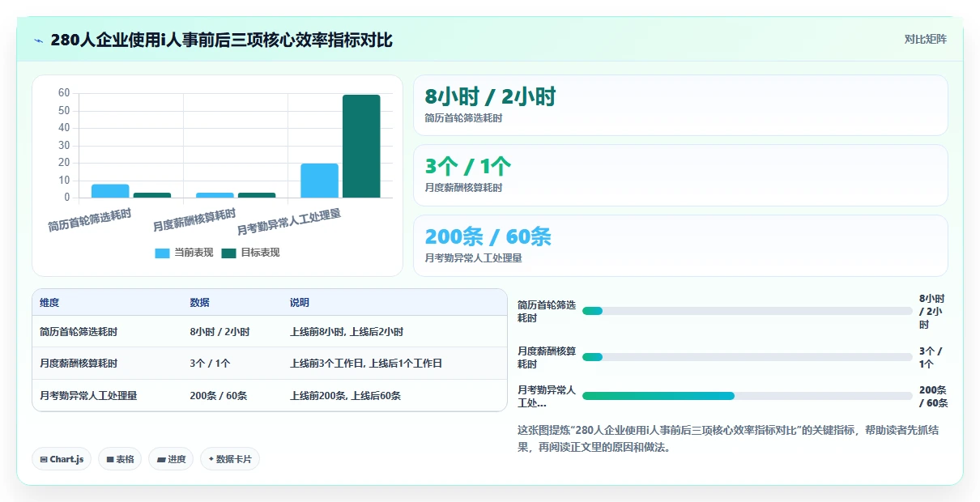Click the tall green 目标表现 bar for 月考勤异常人工处理量
980x502 pixels.
(361, 146)
